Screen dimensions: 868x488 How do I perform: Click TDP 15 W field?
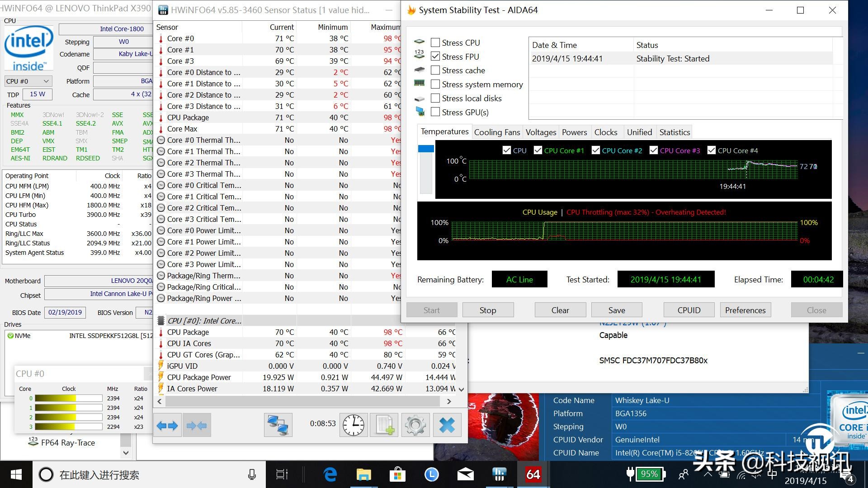pyautogui.click(x=38, y=94)
